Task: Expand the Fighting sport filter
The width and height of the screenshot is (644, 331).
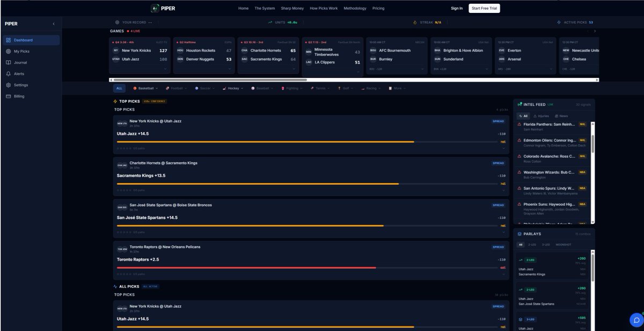Action: point(291,88)
